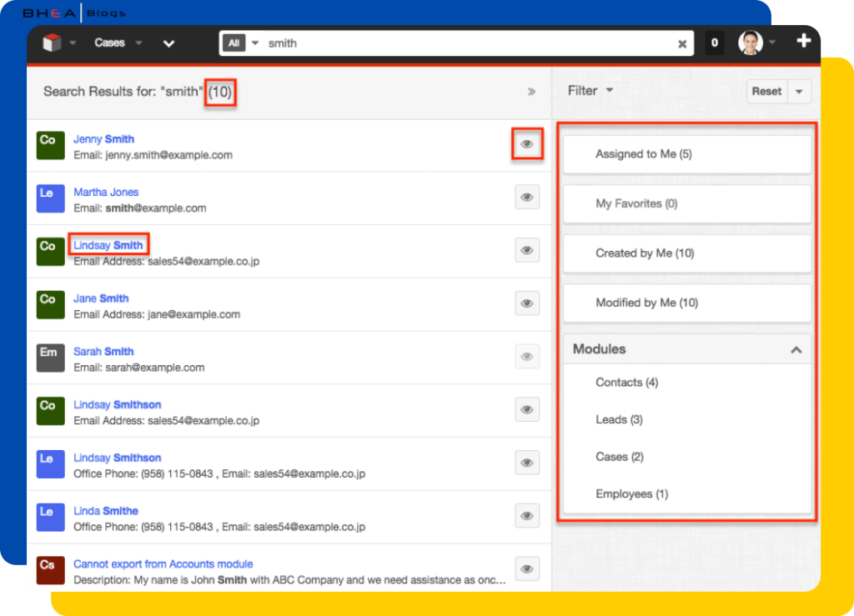Expand the Cases module dropdown arrow
Image resolution: width=854 pixels, height=616 pixels.
[139, 43]
